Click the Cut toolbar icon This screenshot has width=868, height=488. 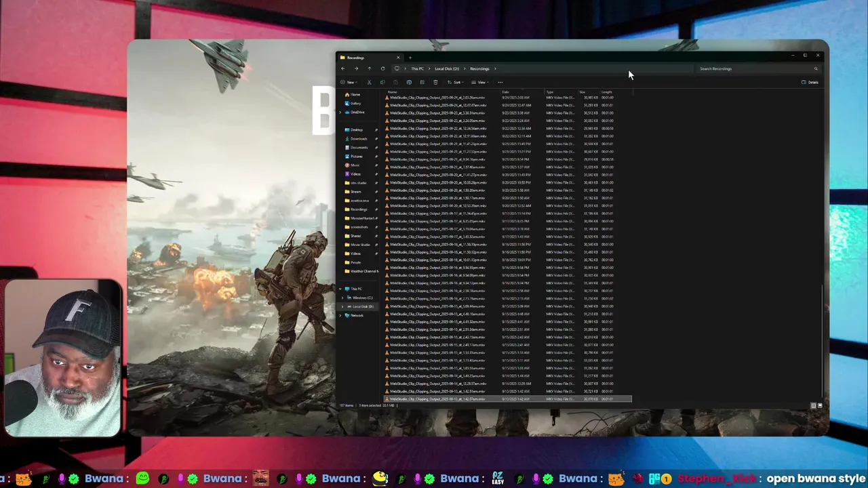point(369,82)
